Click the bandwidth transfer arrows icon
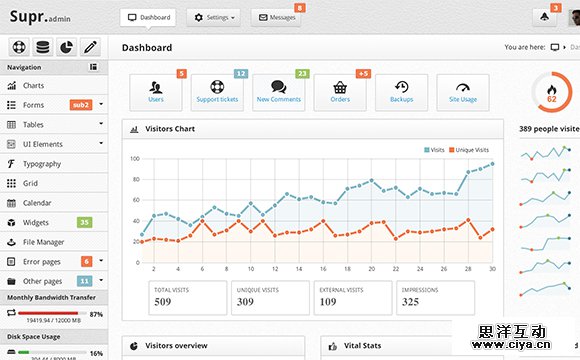This screenshot has width=580, height=360. tap(11, 313)
